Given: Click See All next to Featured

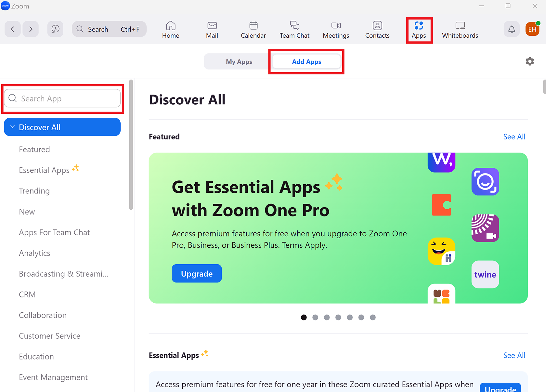Looking at the screenshot, I should (514, 137).
